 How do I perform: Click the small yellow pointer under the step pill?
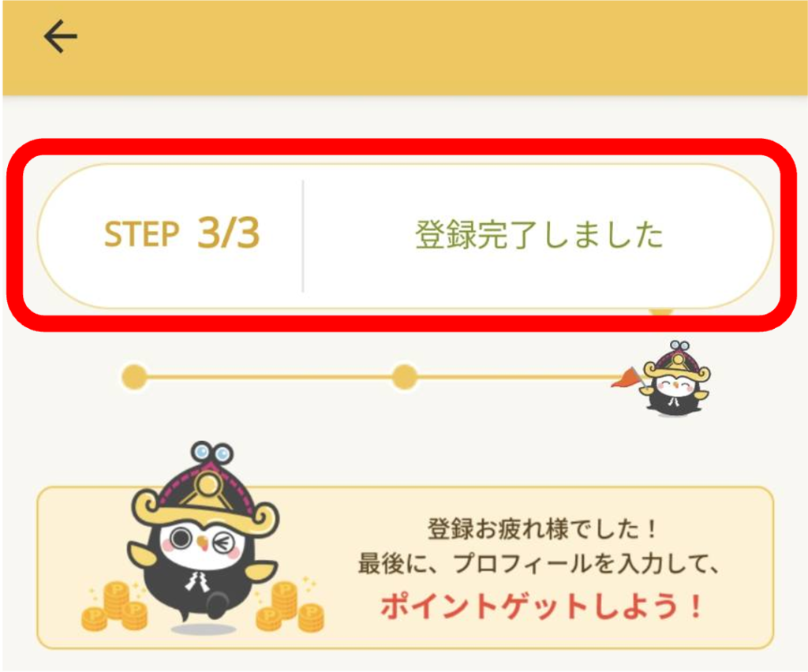pos(661,312)
